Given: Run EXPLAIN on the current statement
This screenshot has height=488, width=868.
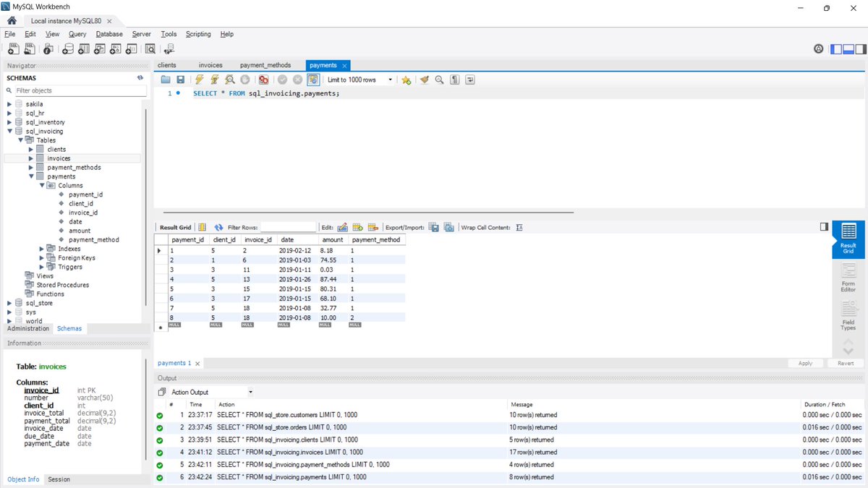Looking at the screenshot, I should [230, 80].
